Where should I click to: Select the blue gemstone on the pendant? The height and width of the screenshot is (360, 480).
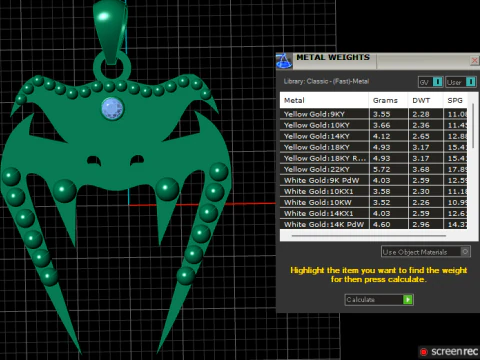click(112, 109)
